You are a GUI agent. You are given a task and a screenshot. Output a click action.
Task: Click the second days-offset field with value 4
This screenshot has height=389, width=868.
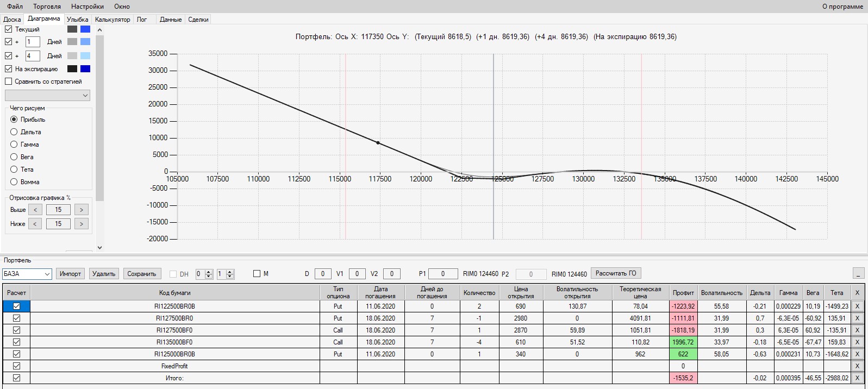(x=33, y=56)
